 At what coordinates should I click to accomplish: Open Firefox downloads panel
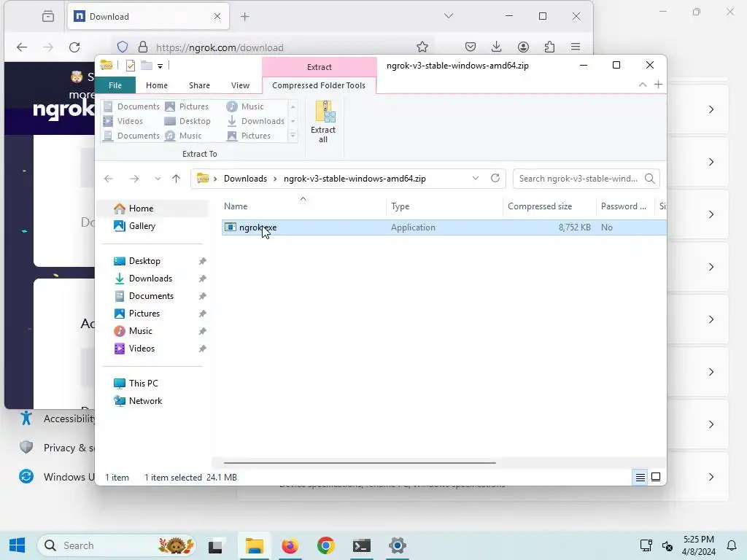pyautogui.click(x=496, y=47)
